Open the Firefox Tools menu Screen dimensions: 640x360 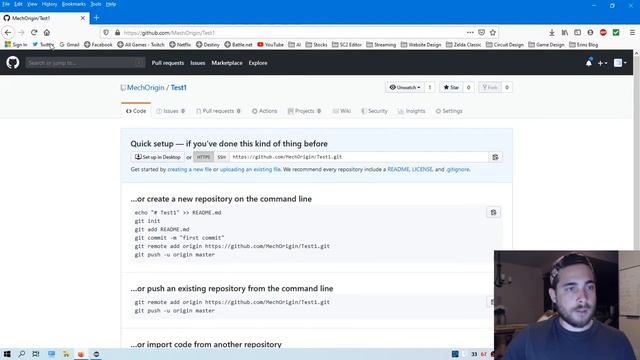(x=96, y=4)
